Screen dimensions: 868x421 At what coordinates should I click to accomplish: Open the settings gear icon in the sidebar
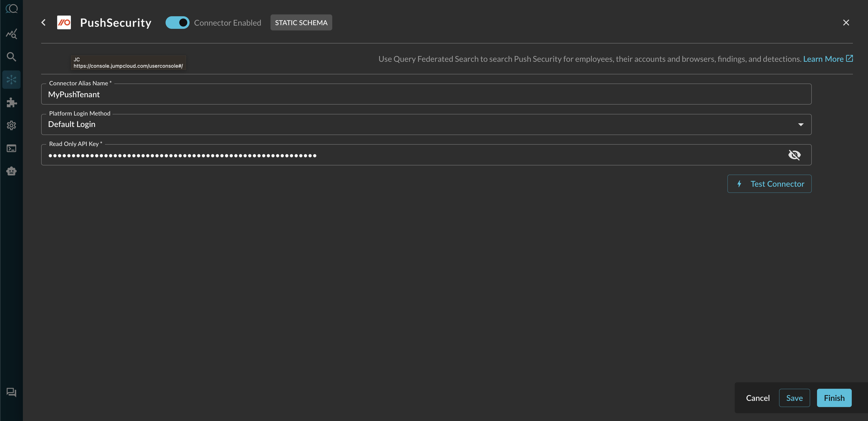click(x=11, y=125)
